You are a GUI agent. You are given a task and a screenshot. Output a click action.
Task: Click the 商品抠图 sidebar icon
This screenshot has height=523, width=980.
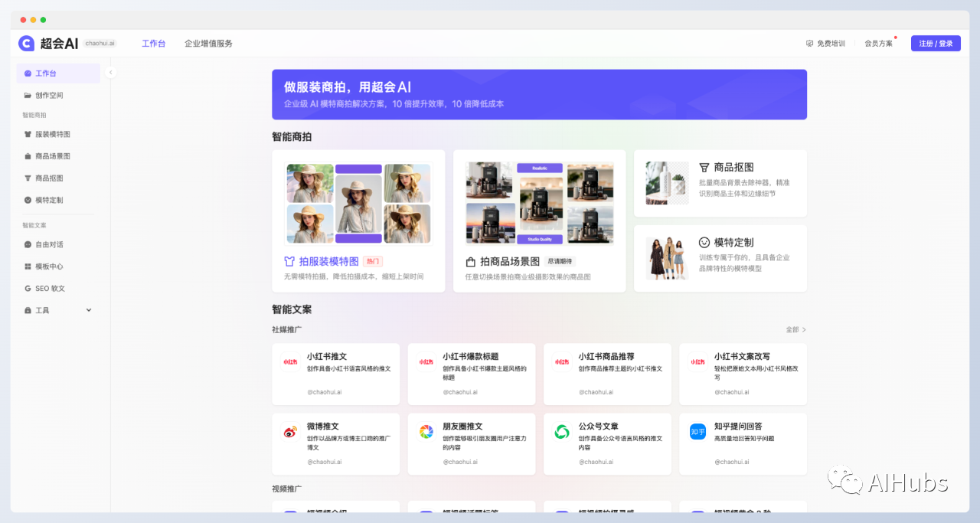[x=28, y=178]
